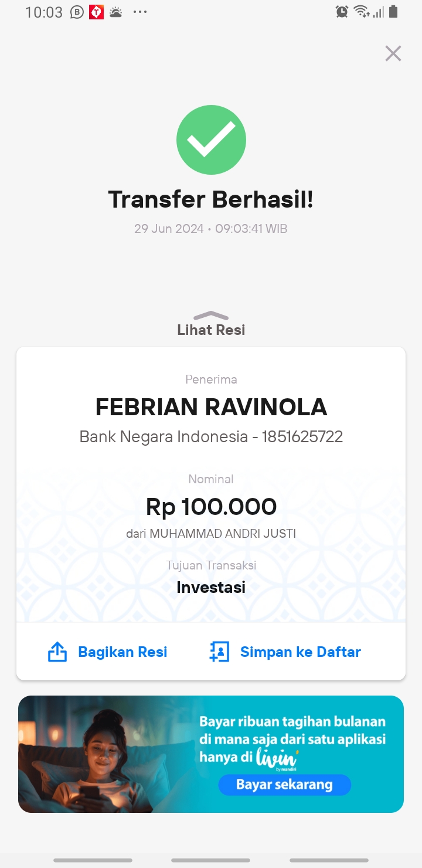Tap the weather notification icon
This screenshot has height=868, width=422.
(x=116, y=12)
